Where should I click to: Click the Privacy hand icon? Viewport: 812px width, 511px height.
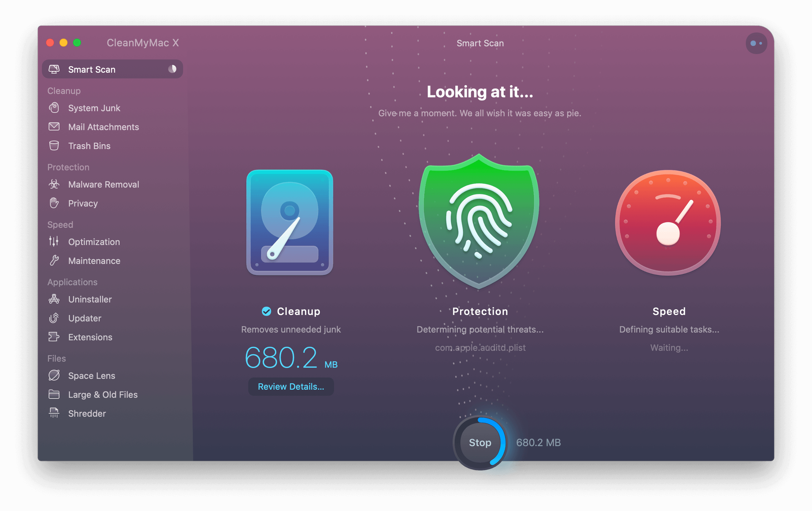coord(54,203)
